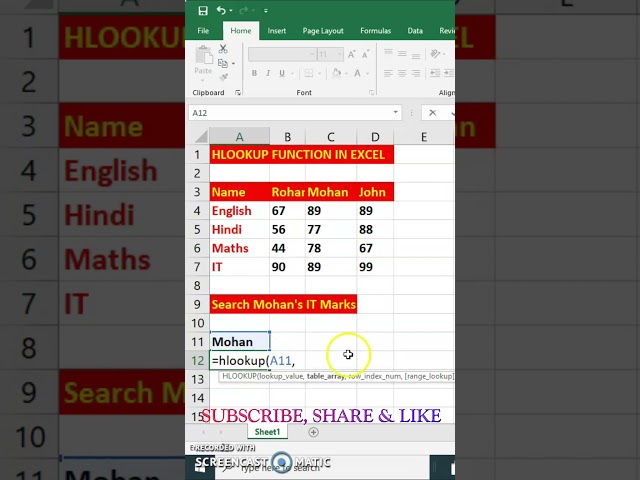The width and height of the screenshot is (640, 480).
Task: Click Increase Font Size icon
Action: click(x=351, y=54)
